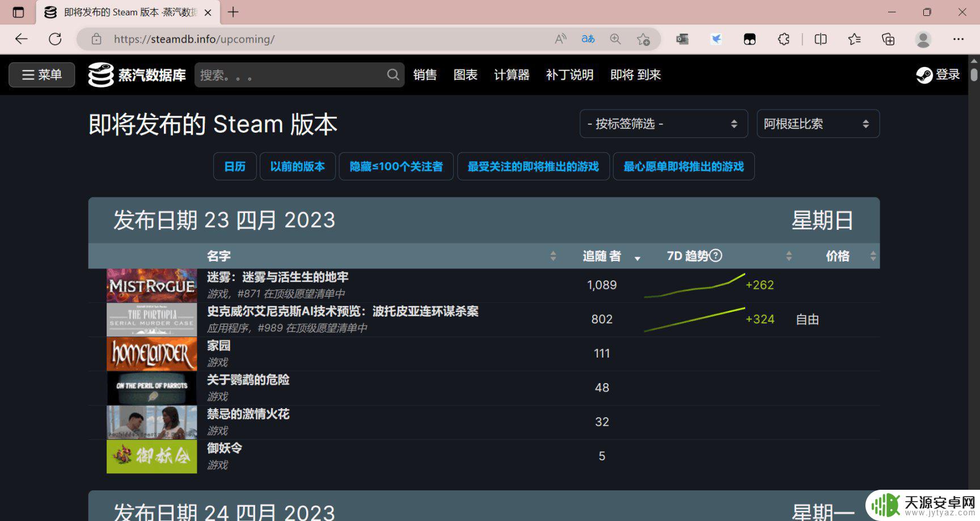Click the Portopia Serial Murder Case thumbnail

pyautogui.click(x=152, y=320)
